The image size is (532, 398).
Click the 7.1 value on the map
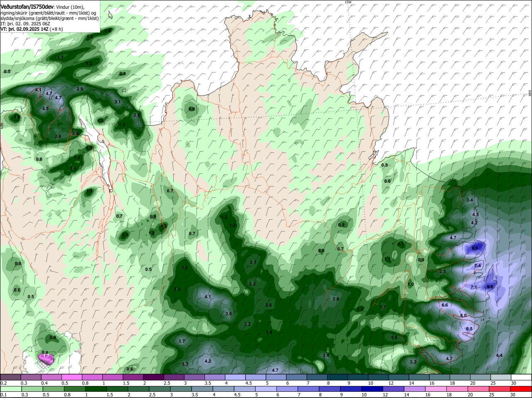[474, 287]
